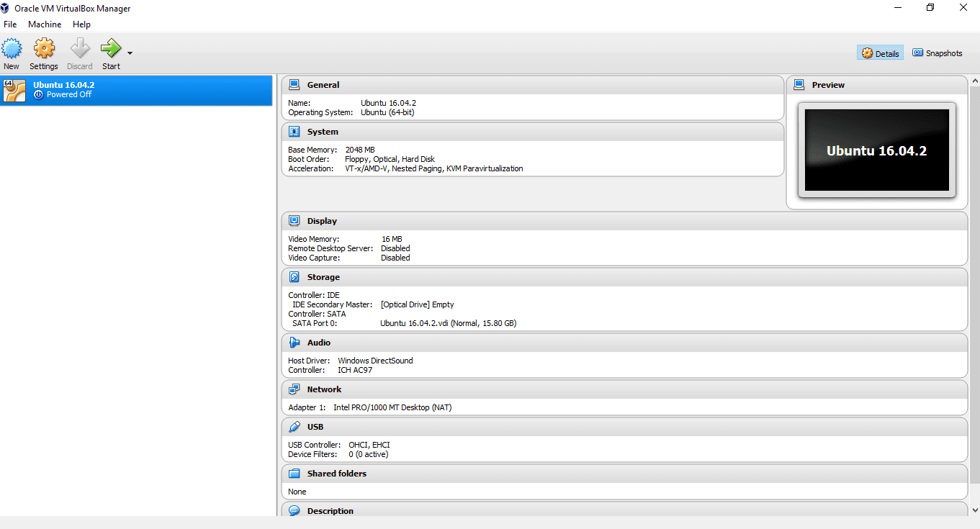
Task: Toggle the Details view button
Action: 880,53
